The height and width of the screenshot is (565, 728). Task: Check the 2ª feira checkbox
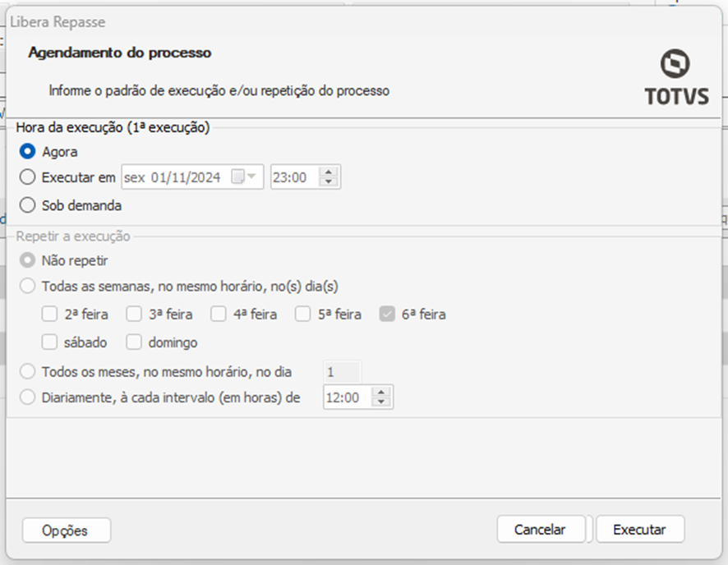pyautogui.click(x=50, y=314)
